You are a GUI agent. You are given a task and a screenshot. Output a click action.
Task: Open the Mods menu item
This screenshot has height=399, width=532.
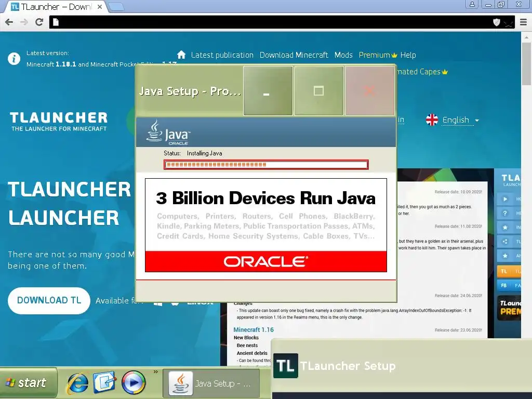[x=343, y=55]
